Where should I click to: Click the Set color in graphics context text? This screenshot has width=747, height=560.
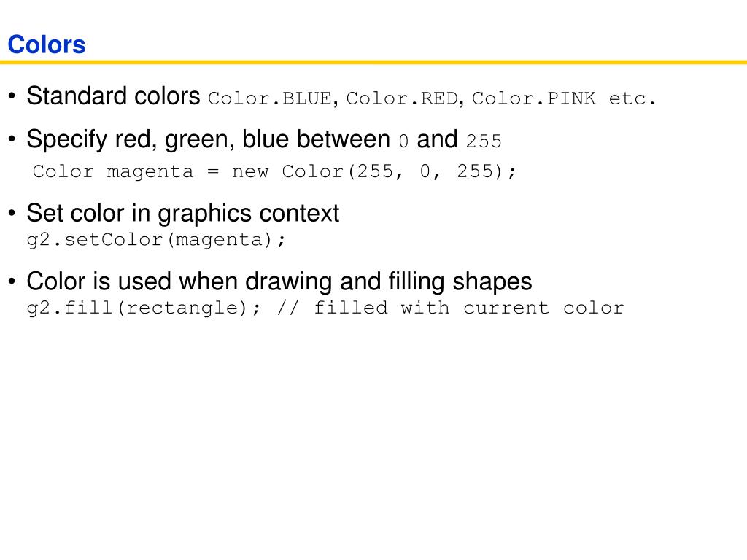click(183, 214)
